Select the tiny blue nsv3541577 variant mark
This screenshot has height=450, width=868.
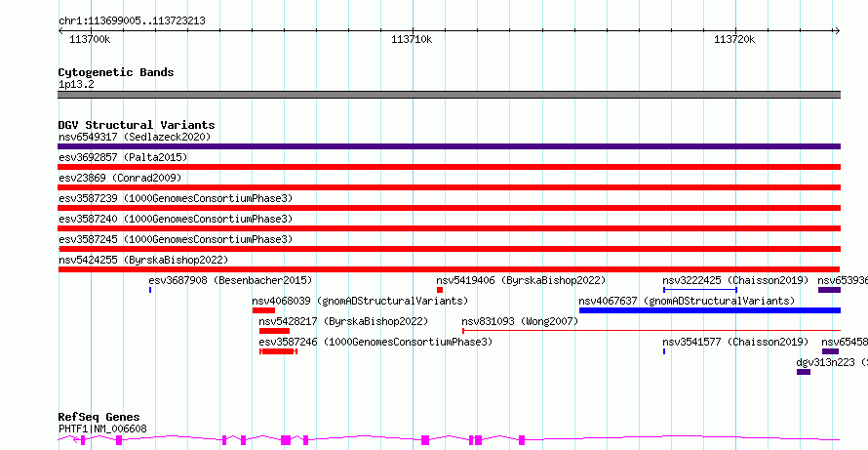pos(664,351)
